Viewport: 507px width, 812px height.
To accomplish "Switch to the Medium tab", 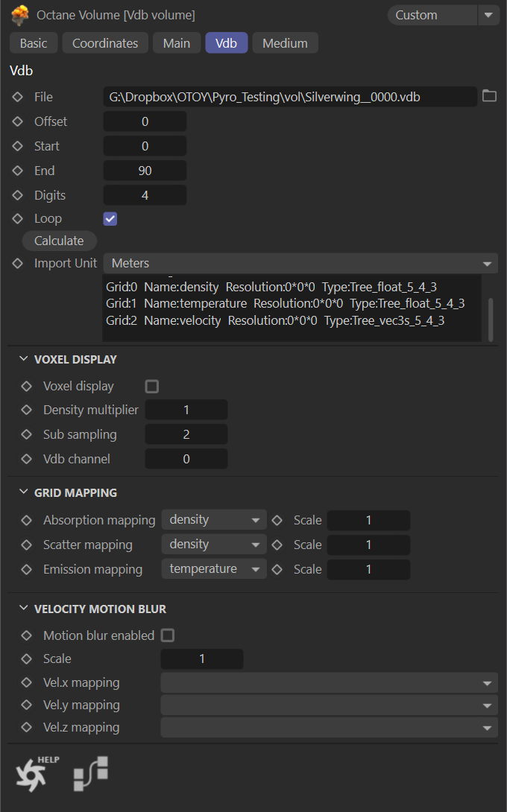I will (285, 43).
